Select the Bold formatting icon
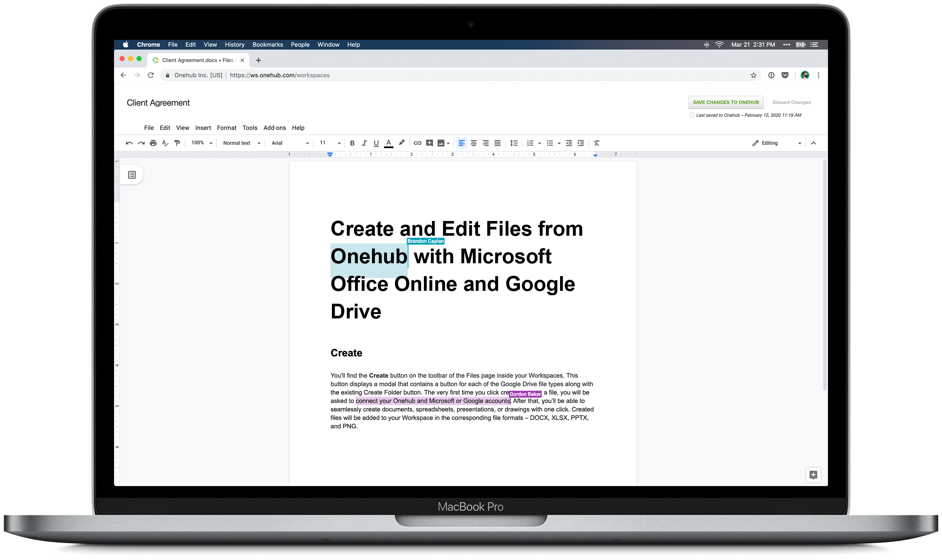The height and width of the screenshot is (560, 942). [352, 143]
